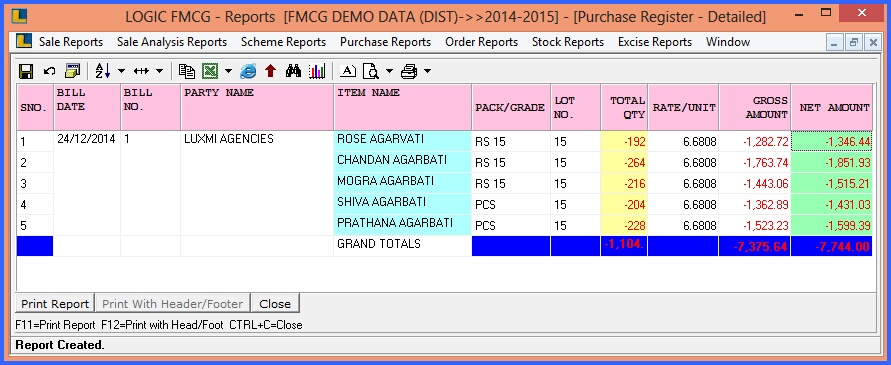Screen dimensions: 891x365
Task: Click the Internet Explorer browser icon
Action: (248, 71)
